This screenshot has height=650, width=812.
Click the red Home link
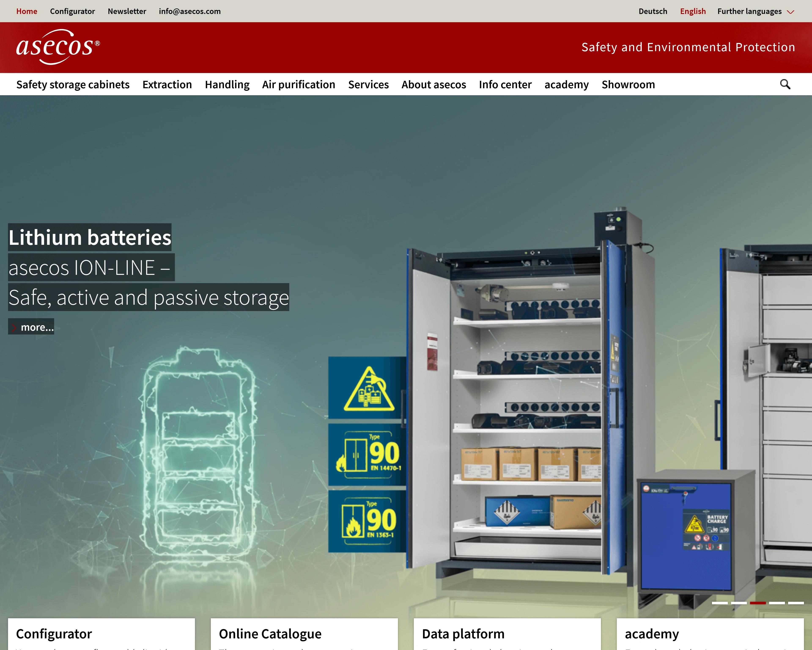27,11
